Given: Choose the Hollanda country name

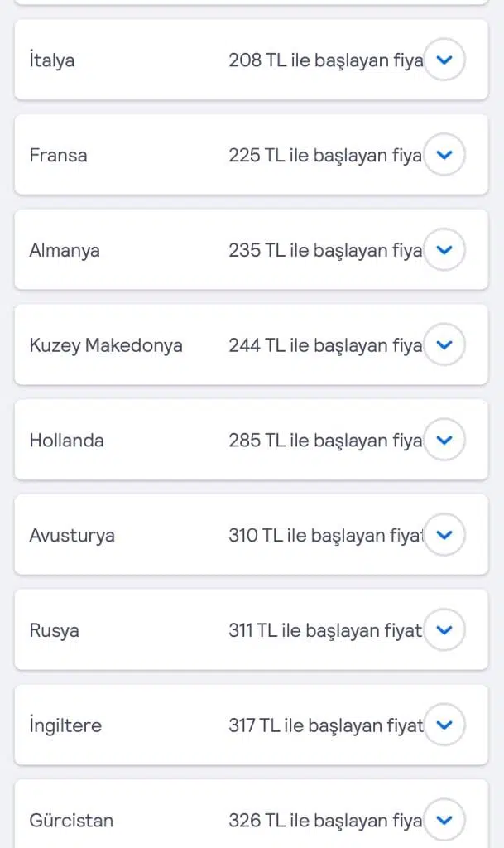Looking at the screenshot, I should [66, 441].
